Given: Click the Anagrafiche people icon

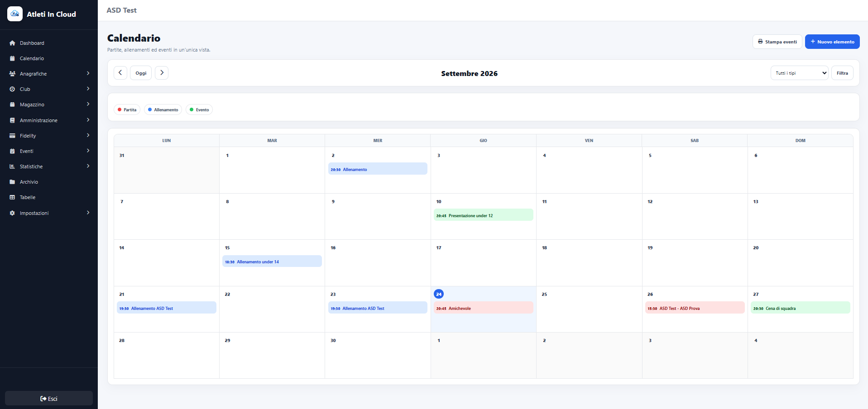Looking at the screenshot, I should pos(12,74).
